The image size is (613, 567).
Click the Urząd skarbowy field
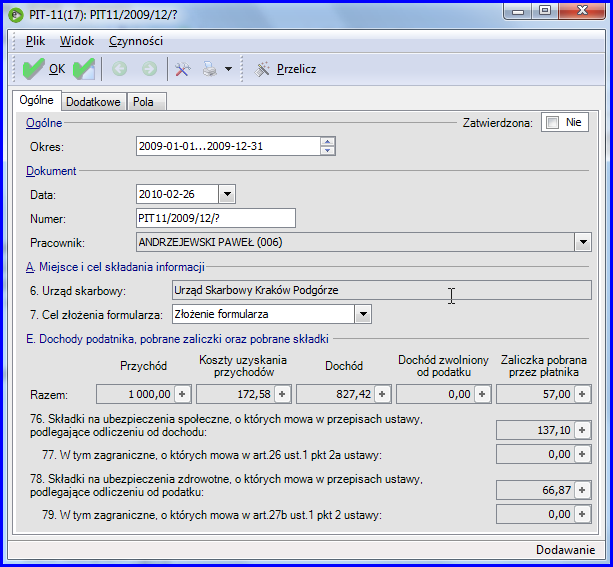(382, 290)
